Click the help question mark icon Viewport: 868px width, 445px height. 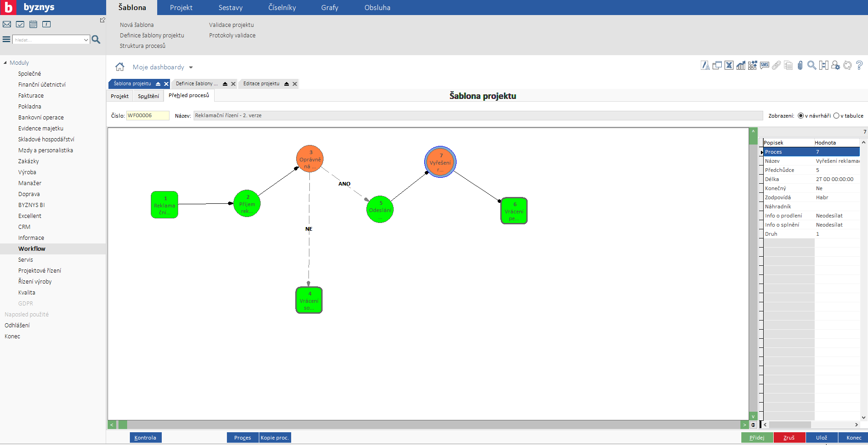click(x=859, y=66)
